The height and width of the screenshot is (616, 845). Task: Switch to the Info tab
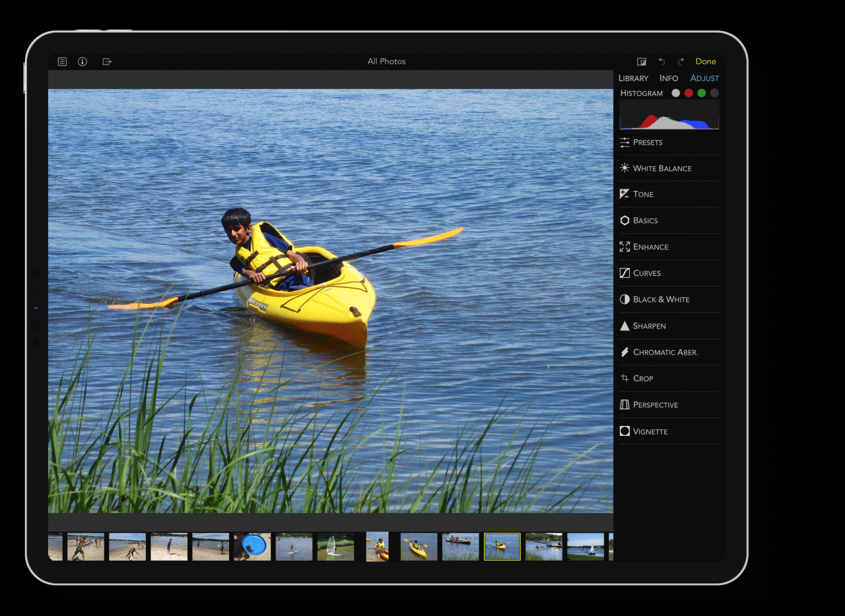click(669, 78)
